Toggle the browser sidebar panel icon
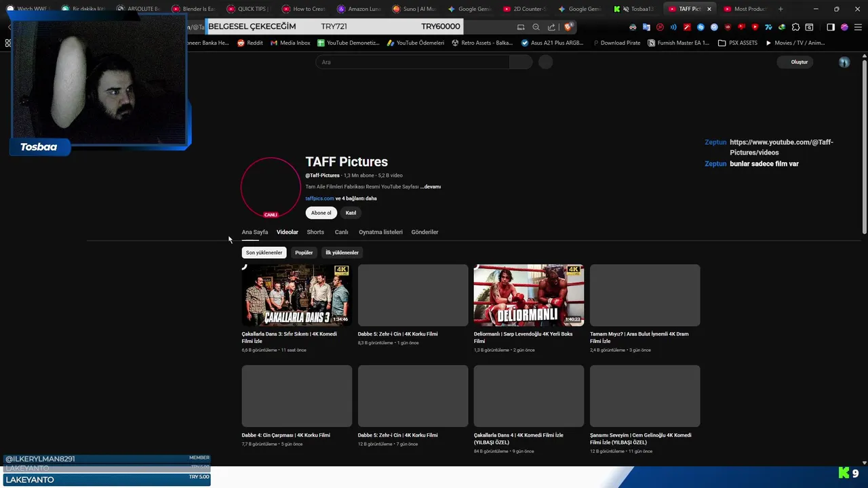868x488 pixels. (x=830, y=27)
